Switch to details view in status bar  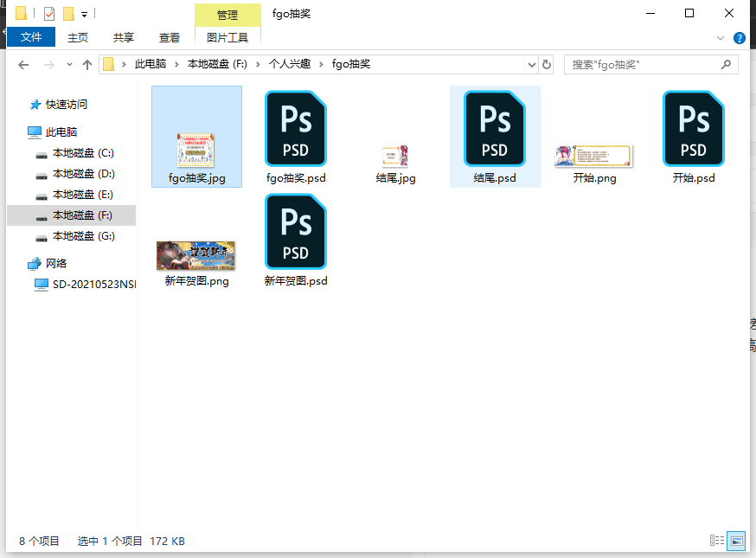717,541
